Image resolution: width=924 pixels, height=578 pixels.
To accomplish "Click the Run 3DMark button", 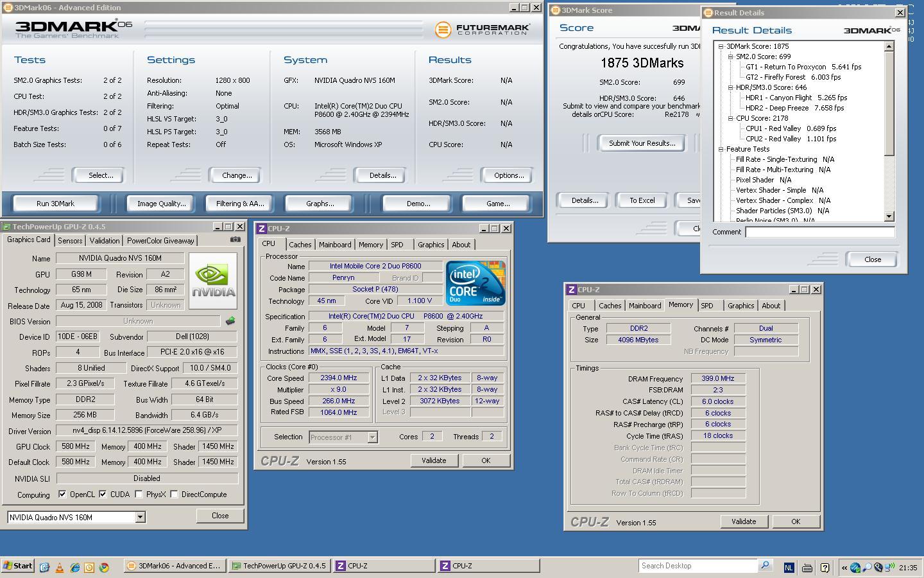I will [x=55, y=204].
